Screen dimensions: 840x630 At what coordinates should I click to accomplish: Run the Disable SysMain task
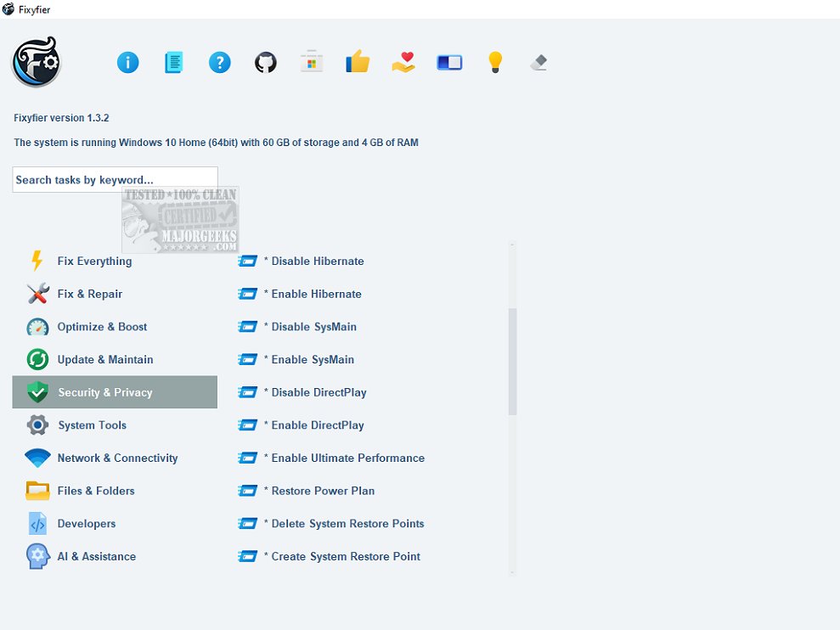(310, 327)
